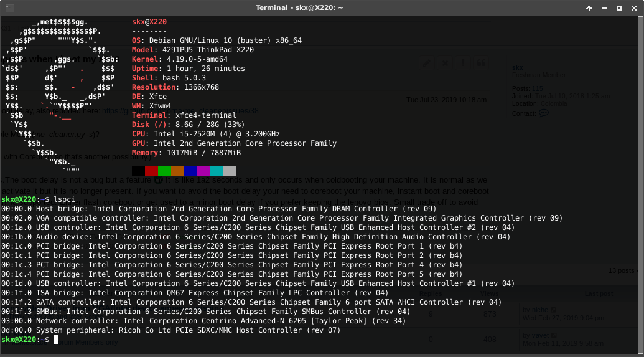Click the orange color block in neofetch palette
The image size is (644, 357).
click(x=178, y=171)
